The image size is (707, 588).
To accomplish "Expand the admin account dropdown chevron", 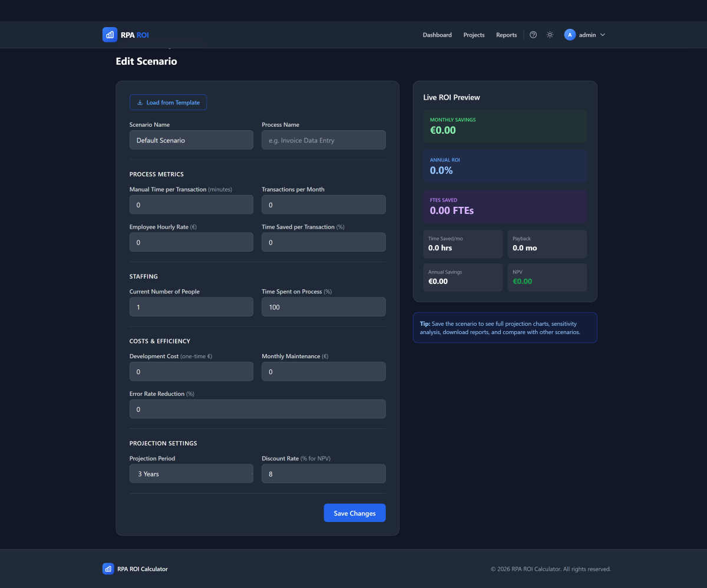I will [x=603, y=34].
